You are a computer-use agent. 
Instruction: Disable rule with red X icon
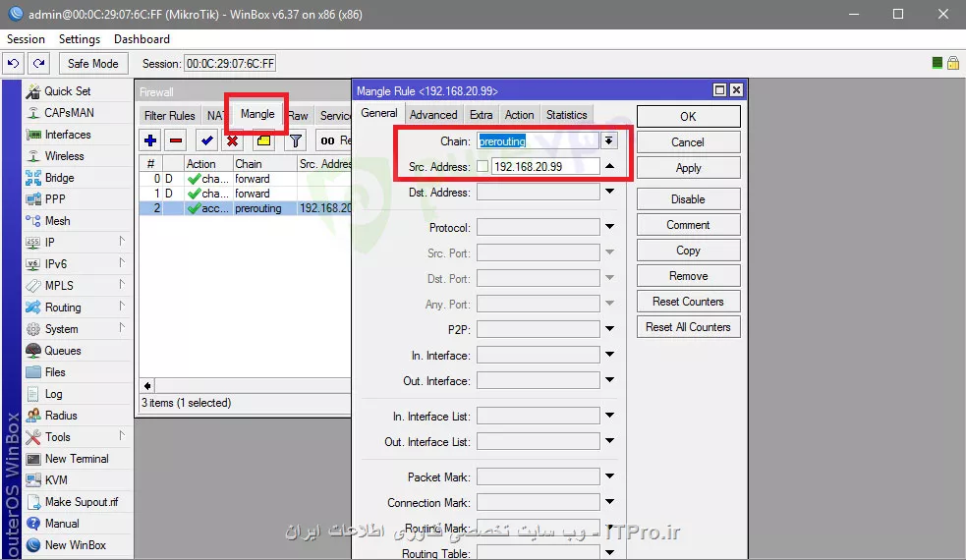pyautogui.click(x=232, y=140)
